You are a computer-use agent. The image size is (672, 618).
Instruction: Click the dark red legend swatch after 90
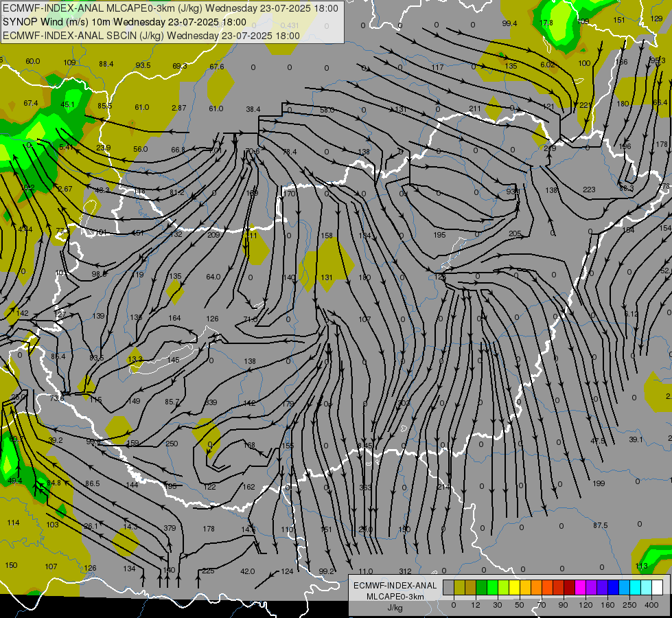click(569, 587)
